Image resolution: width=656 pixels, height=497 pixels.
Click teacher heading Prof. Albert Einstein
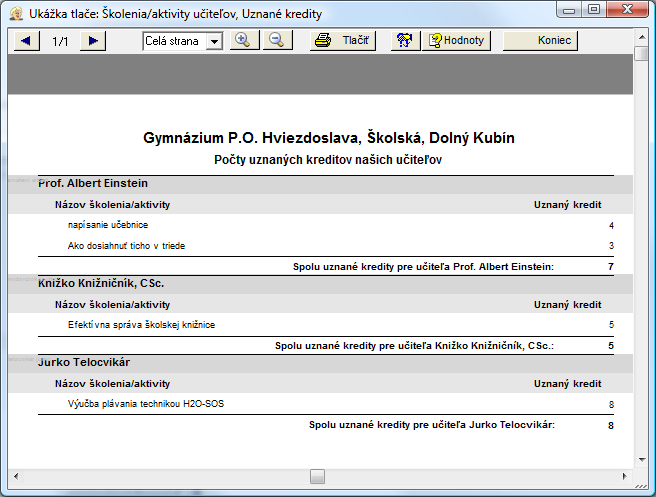pos(93,183)
